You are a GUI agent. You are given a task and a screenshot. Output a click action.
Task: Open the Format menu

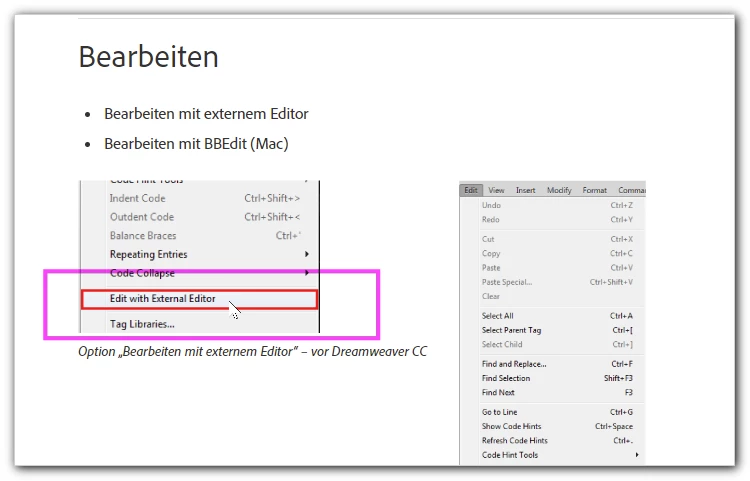pyautogui.click(x=595, y=190)
